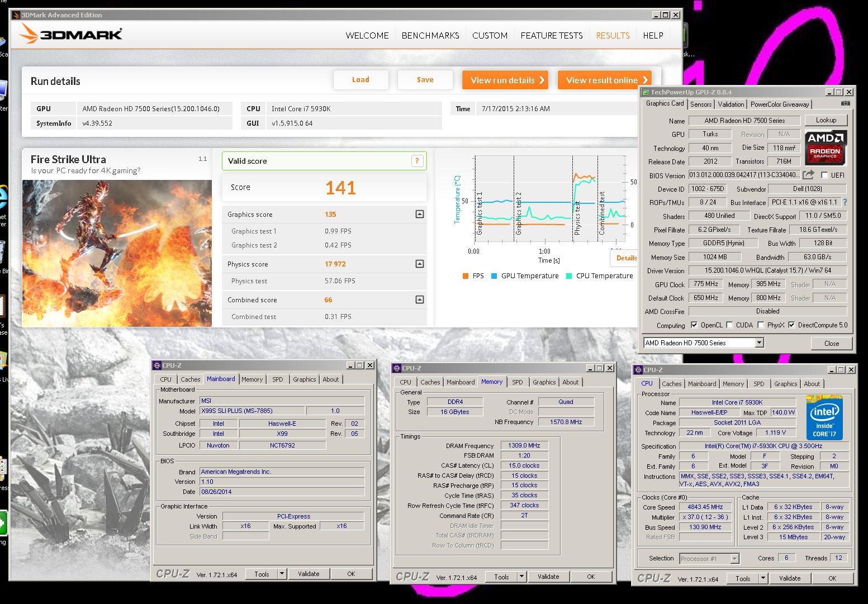This screenshot has width=868, height=604.
Task: Click the title icon of the Memory CPU-Z window
Action: coord(397,368)
